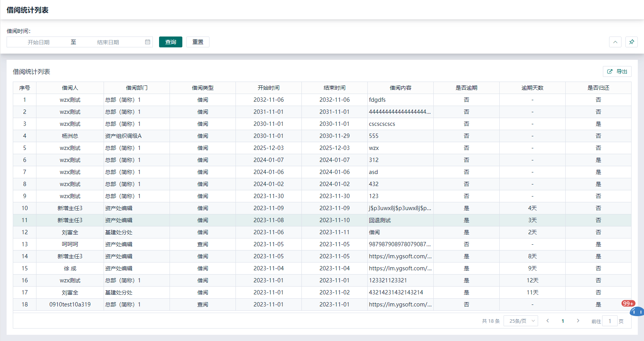Click content cell fdgdfs

[400, 100]
